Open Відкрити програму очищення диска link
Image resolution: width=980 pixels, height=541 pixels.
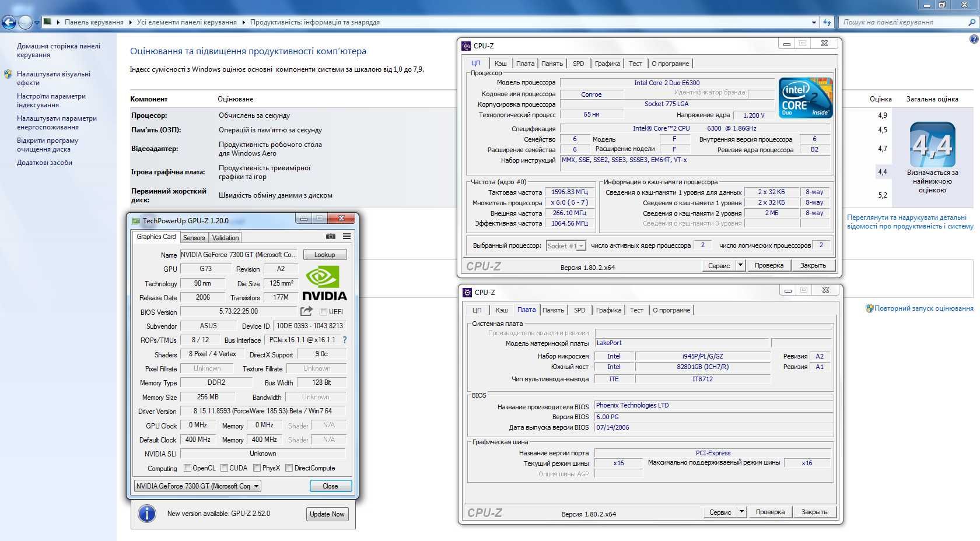click(x=47, y=145)
